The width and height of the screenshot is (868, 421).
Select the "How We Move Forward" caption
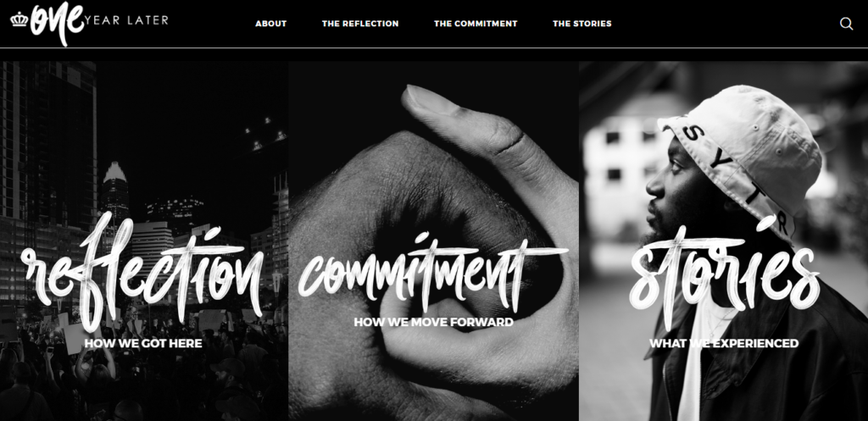click(433, 322)
